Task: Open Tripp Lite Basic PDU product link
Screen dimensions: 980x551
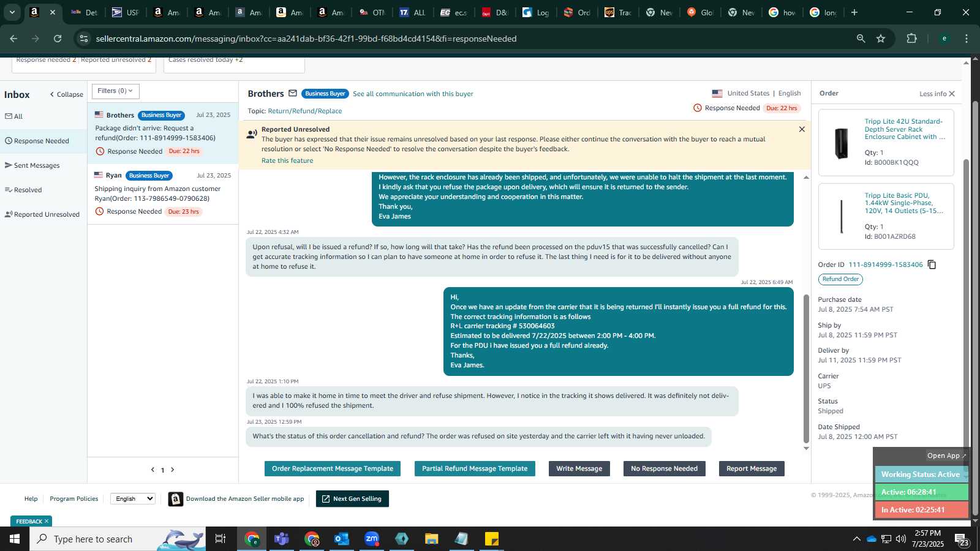Action: click(x=904, y=203)
